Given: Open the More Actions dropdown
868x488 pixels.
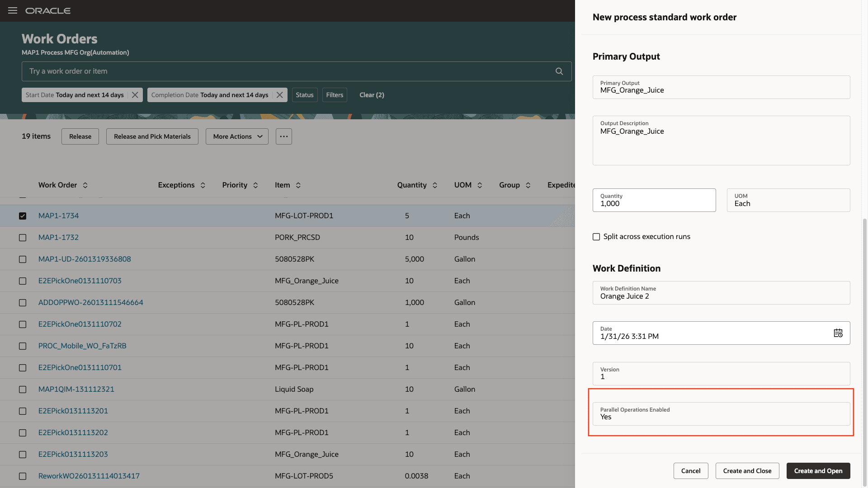Looking at the screenshot, I should (x=236, y=136).
